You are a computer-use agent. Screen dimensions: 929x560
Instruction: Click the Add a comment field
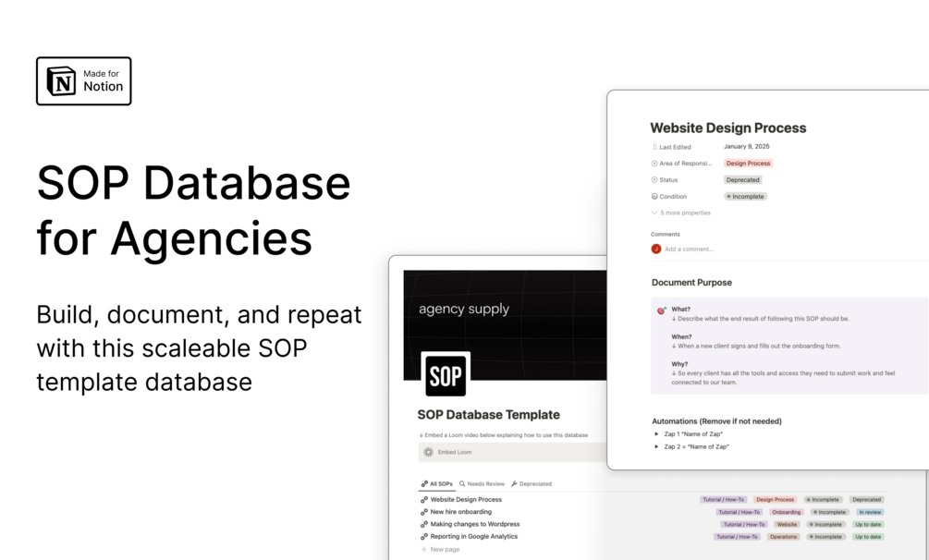click(689, 250)
